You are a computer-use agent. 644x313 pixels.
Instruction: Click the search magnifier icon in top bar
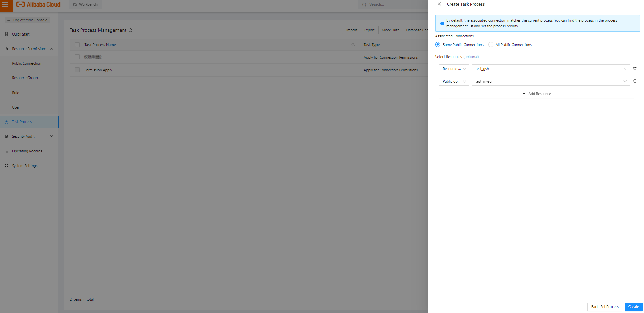pos(364,5)
